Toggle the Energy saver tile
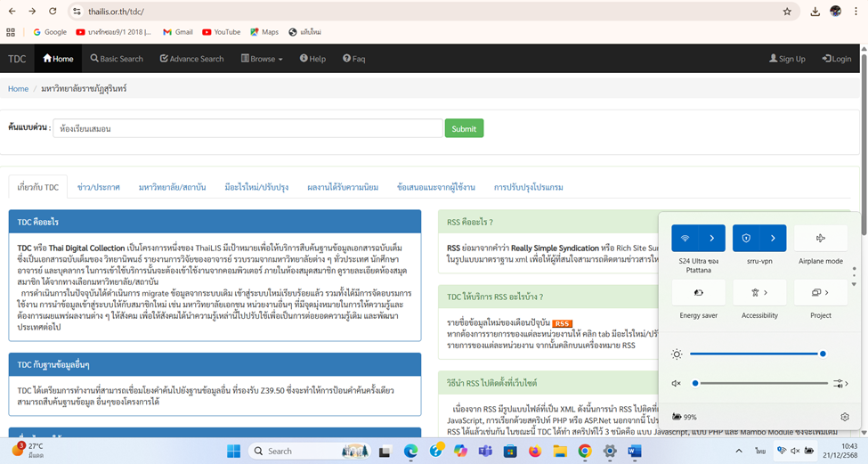 698,292
